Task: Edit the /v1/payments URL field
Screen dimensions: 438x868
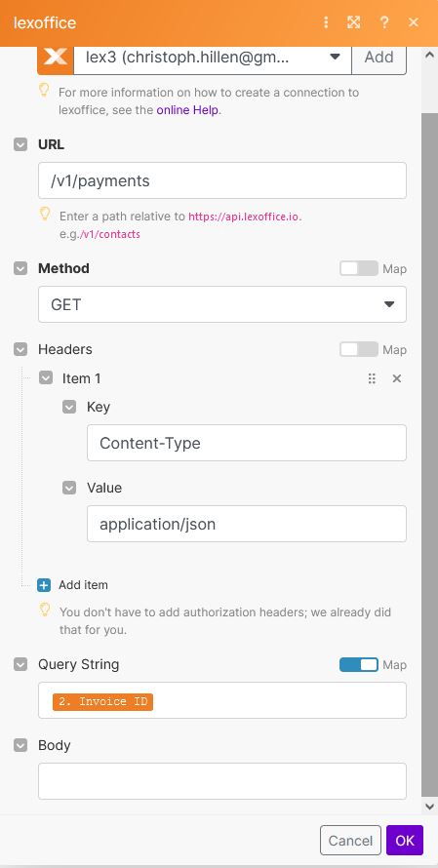Action: (x=222, y=180)
